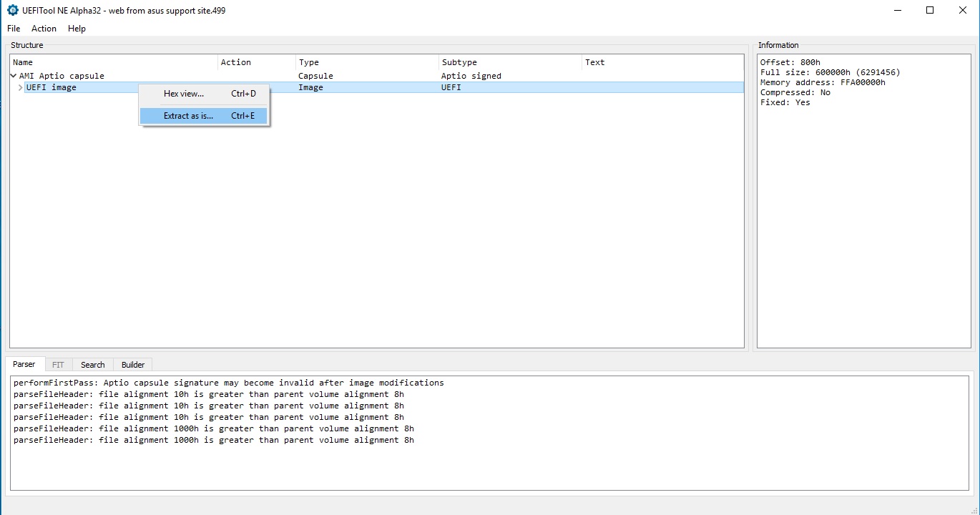Viewport: 980px width, 515px height.
Task: Click the Action column header
Action: click(257, 62)
